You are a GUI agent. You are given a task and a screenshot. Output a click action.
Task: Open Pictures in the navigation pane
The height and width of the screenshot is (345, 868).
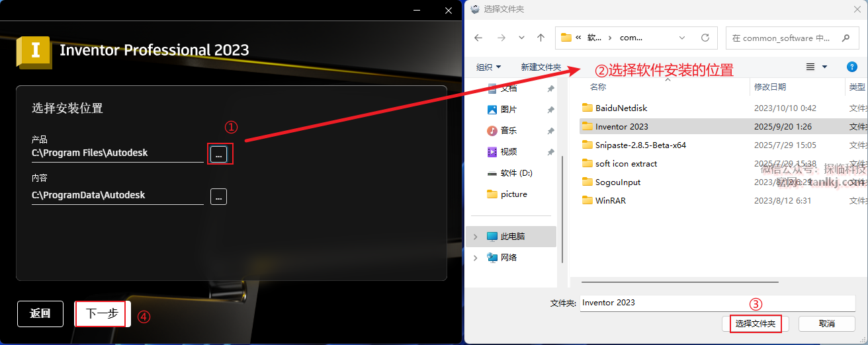pyautogui.click(x=509, y=109)
